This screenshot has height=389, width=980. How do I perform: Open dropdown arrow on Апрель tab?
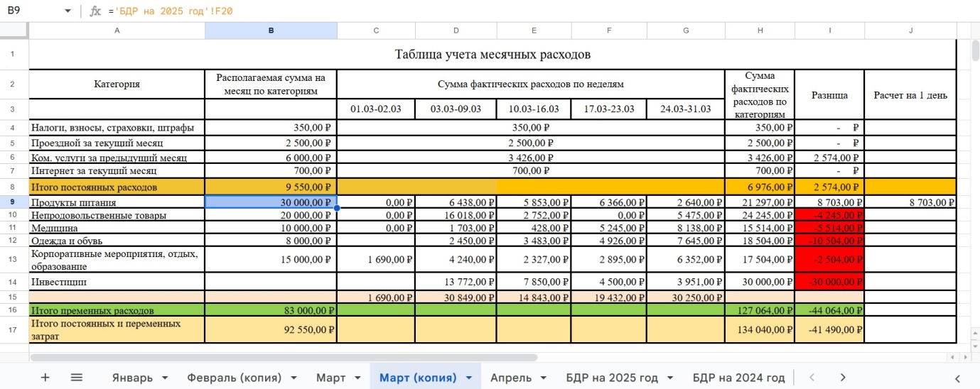pos(544,378)
